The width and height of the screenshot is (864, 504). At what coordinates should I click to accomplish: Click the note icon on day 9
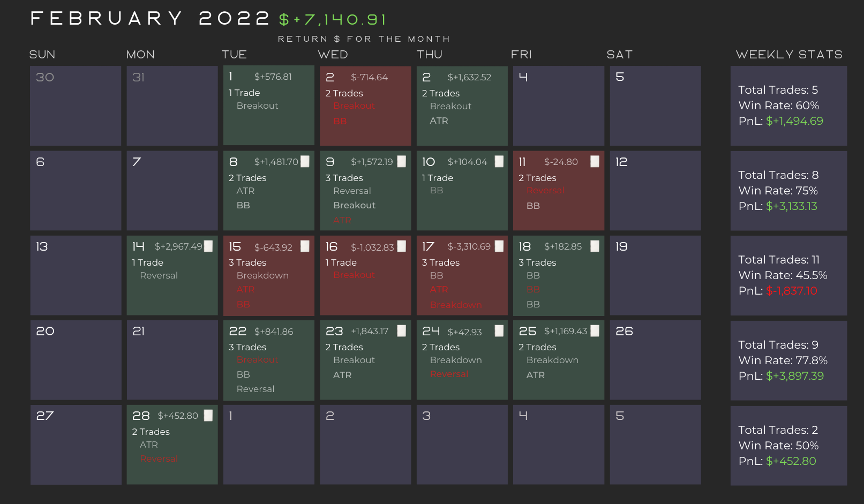click(x=401, y=162)
